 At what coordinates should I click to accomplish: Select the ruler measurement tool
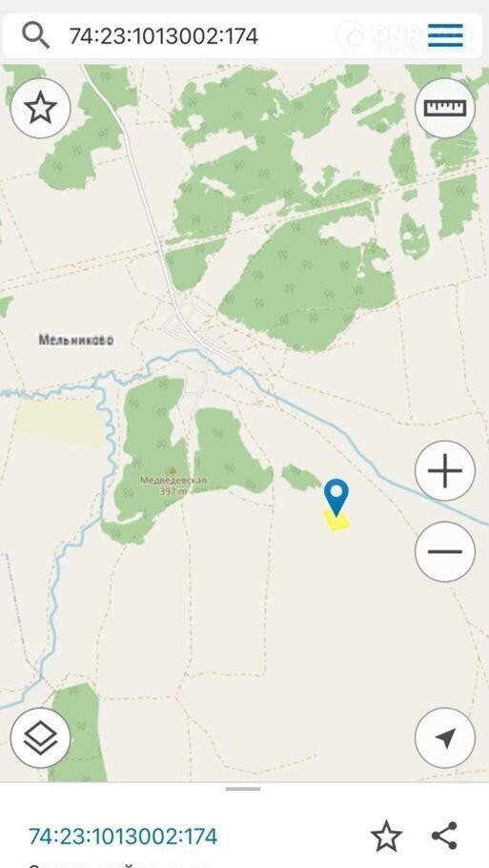click(x=445, y=108)
